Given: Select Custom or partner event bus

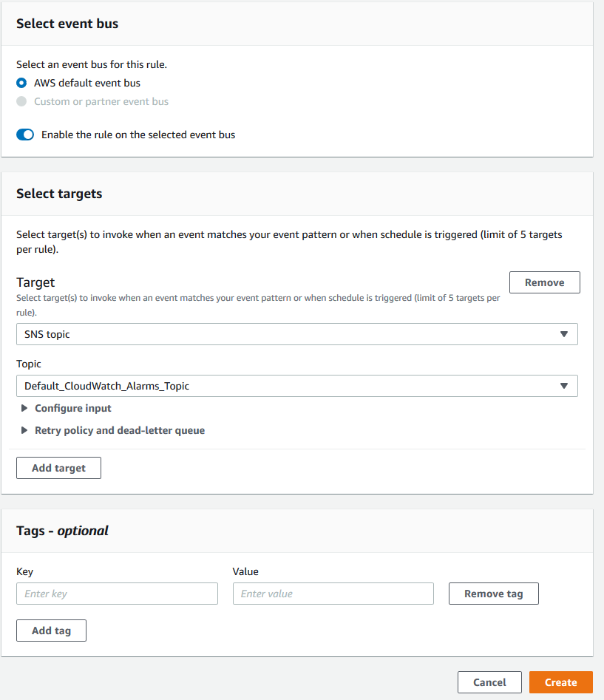Looking at the screenshot, I should click(x=21, y=101).
